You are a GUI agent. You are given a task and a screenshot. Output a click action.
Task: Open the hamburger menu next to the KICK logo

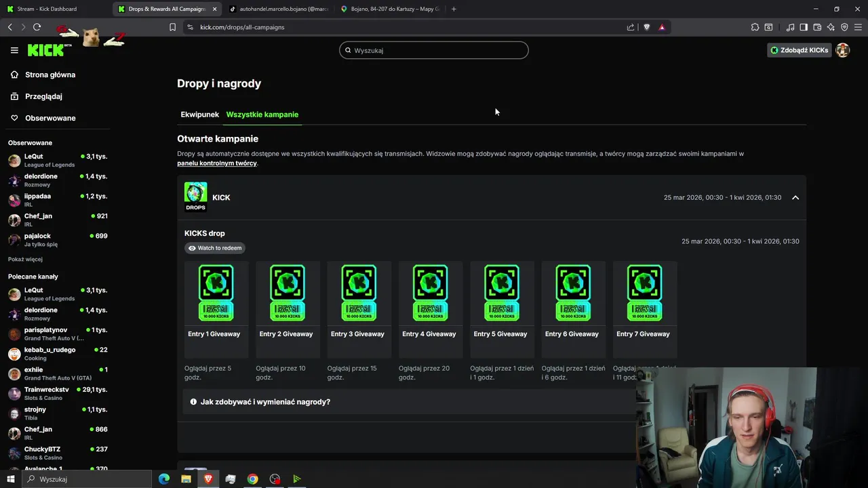14,50
